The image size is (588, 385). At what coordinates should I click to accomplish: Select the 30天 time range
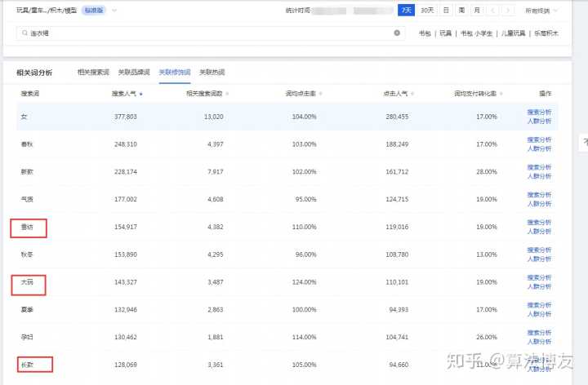(x=426, y=11)
